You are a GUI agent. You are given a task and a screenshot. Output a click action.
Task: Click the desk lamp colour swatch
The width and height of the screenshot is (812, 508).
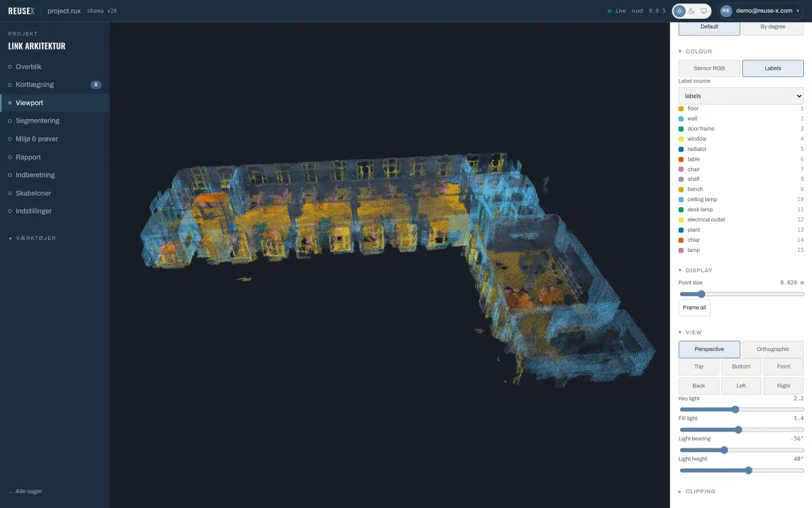681,209
